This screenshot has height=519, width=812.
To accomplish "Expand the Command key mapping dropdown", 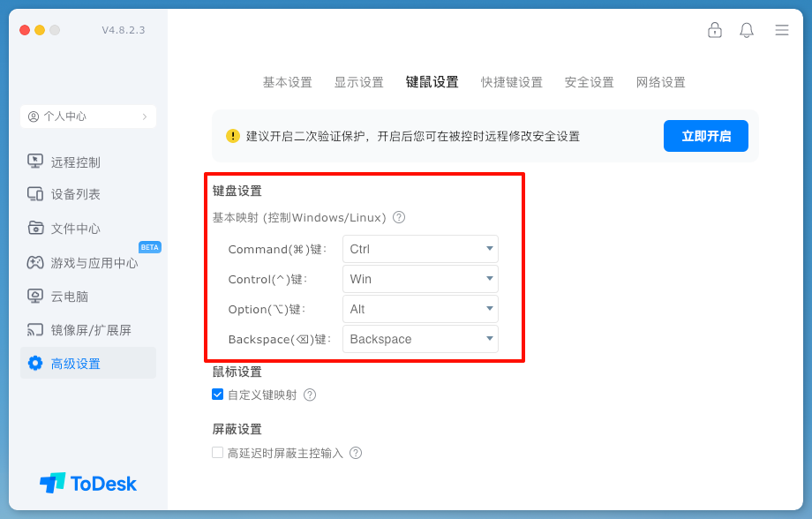I will pyautogui.click(x=420, y=249).
